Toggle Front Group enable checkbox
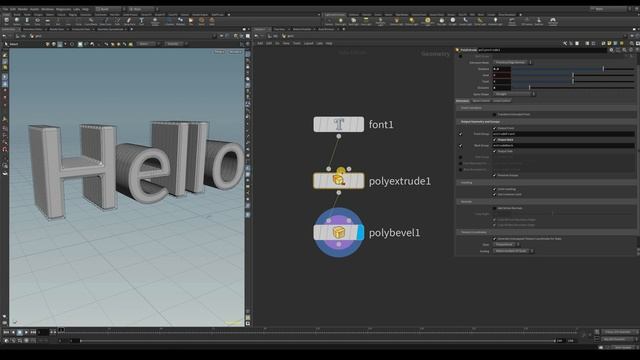Viewport: 640px width, 360px height. click(460, 134)
